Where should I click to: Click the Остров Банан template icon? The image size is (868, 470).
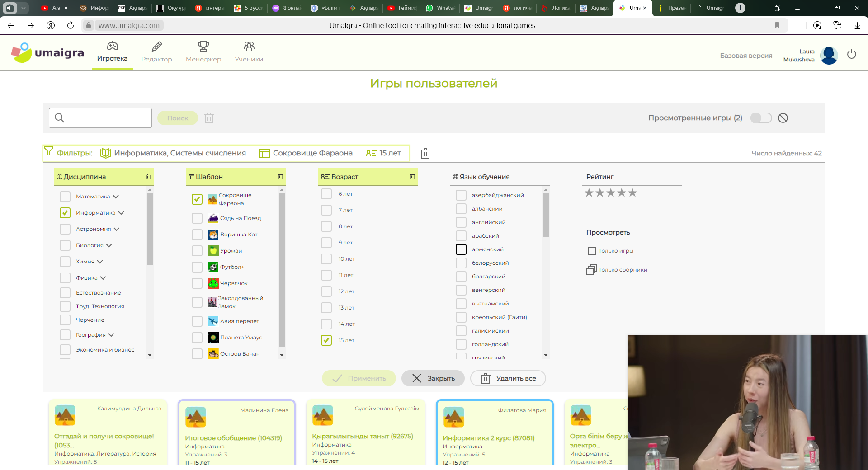pyautogui.click(x=213, y=354)
